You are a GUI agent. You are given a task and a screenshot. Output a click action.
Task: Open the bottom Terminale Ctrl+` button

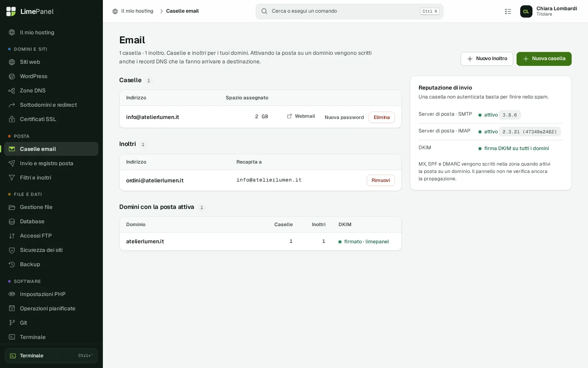[x=51, y=356]
